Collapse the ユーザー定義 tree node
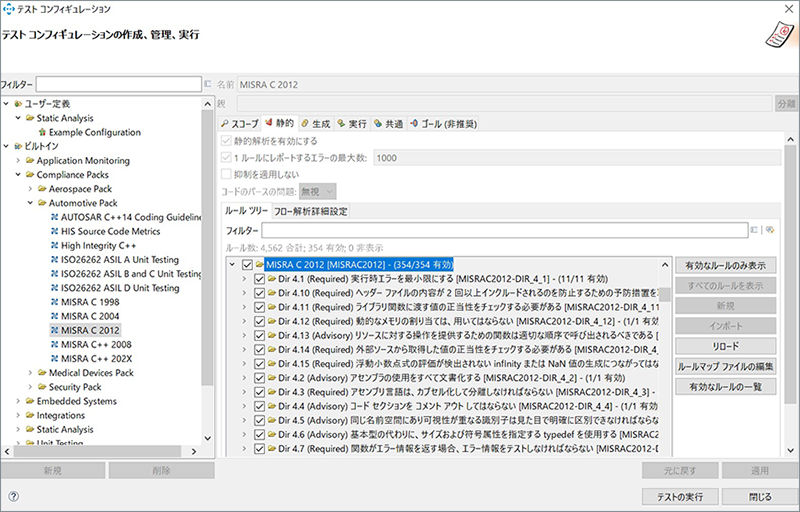This screenshot has width=800, height=512. pos(6,104)
